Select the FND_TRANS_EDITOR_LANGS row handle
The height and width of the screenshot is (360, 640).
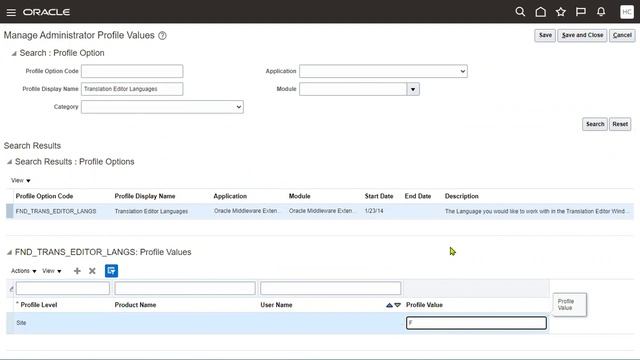[x=9, y=211]
